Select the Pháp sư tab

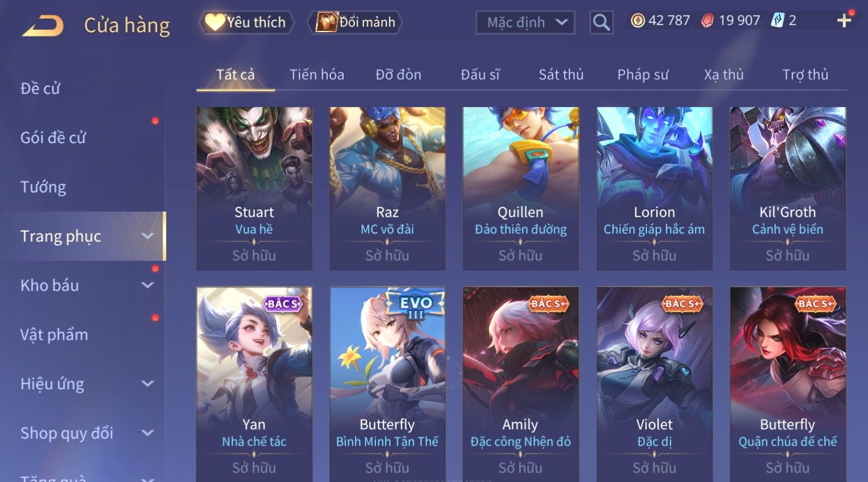point(643,75)
